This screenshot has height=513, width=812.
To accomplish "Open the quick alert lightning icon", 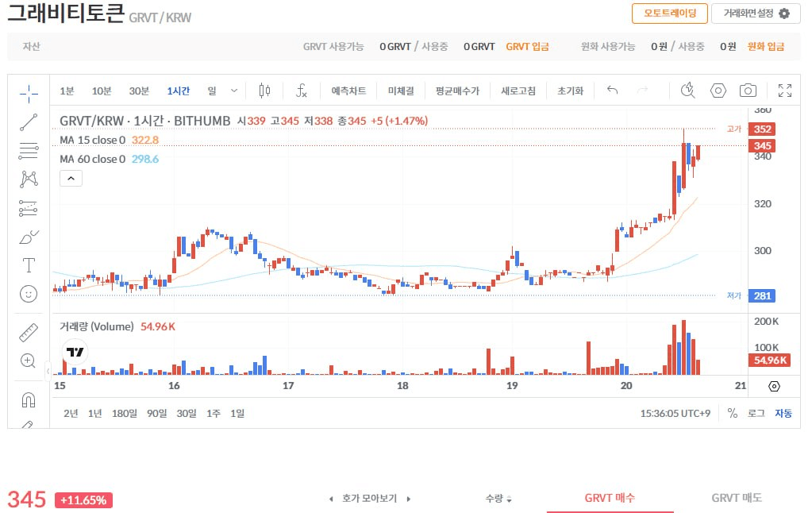I will pos(687,91).
